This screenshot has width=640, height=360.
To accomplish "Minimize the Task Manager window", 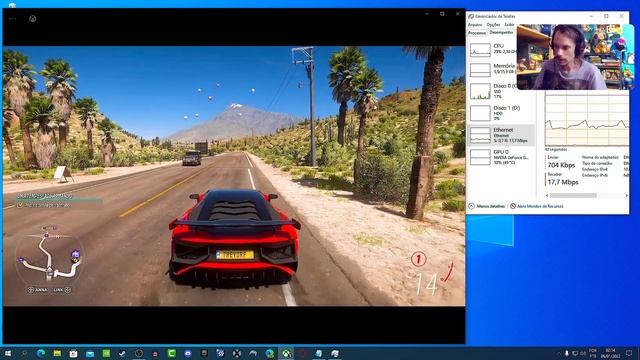I will point(591,16).
